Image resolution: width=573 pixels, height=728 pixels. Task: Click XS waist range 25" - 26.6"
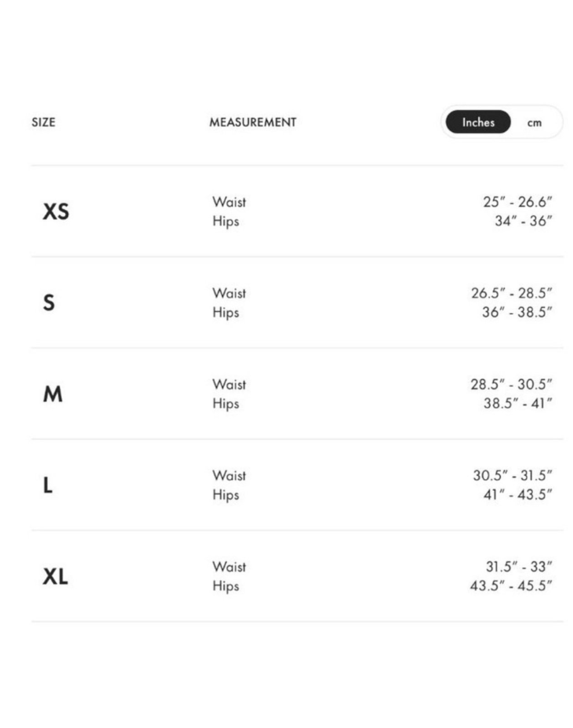point(517,202)
